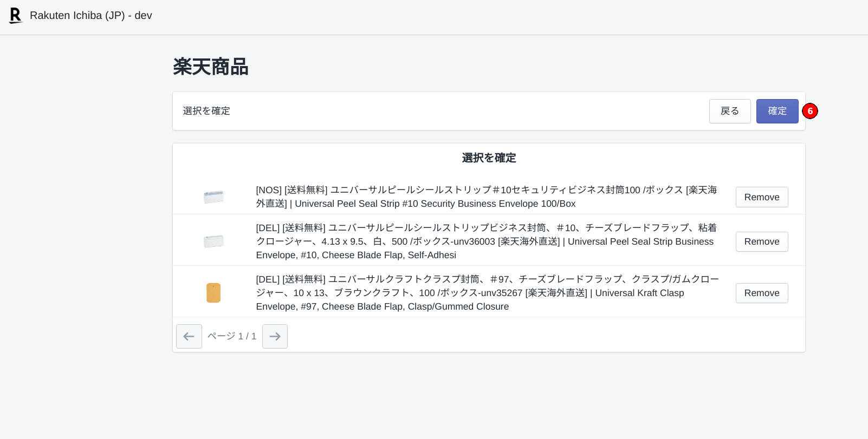Click the unv36003 Peel Seal Strip product title
Image resolution: width=868 pixels, height=439 pixels.
487,241
